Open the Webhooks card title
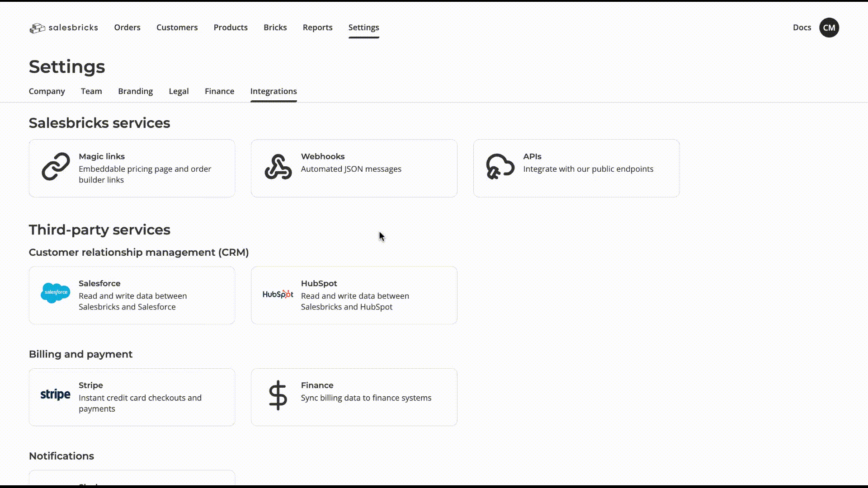 pos(323,156)
